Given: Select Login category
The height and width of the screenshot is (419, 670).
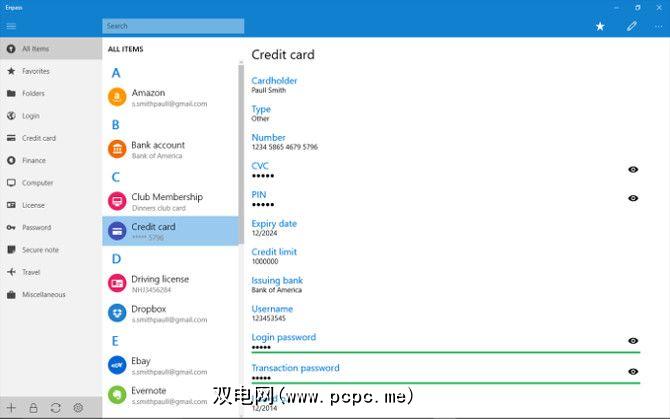Looking at the screenshot, I should (51, 116).
